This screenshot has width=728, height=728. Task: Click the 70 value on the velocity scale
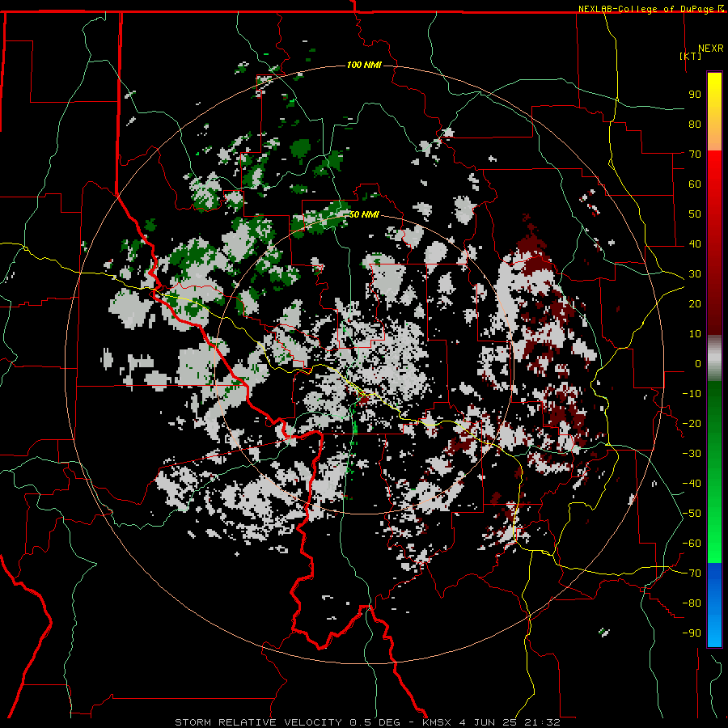(x=695, y=154)
